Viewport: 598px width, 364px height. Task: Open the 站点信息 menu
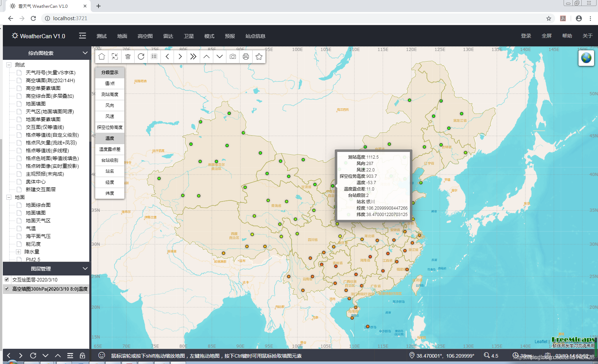tap(255, 36)
